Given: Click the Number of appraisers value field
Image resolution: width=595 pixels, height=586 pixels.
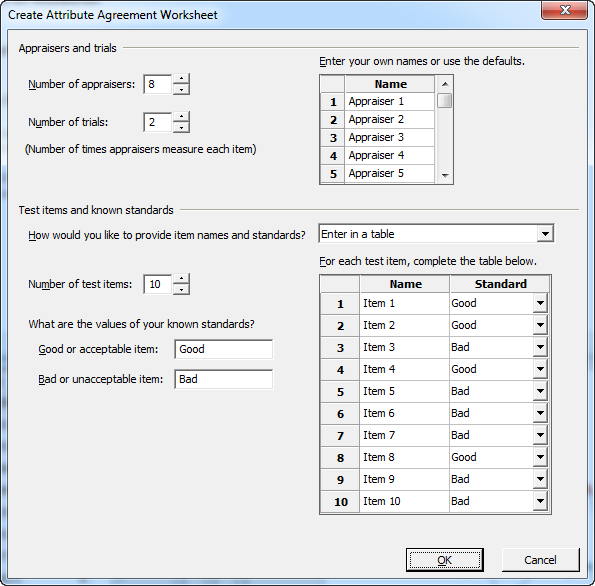Looking at the screenshot, I should click(x=157, y=84).
